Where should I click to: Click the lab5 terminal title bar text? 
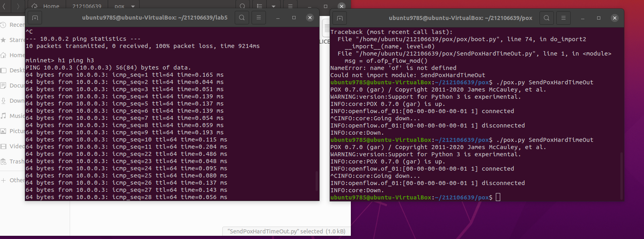tap(155, 18)
